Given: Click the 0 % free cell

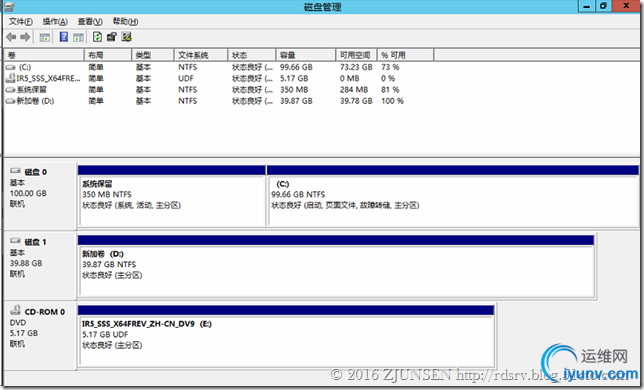Looking at the screenshot, I should pyautogui.click(x=388, y=78).
